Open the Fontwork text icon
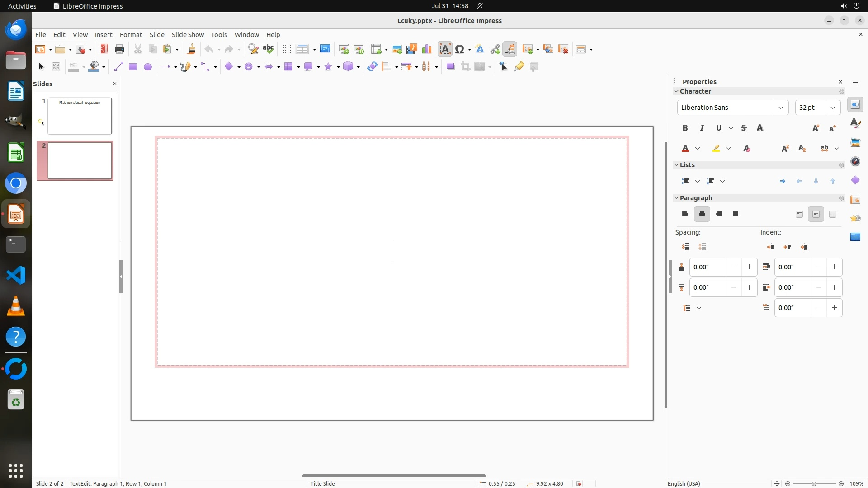This screenshot has width=868, height=488. pyautogui.click(x=480, y=49)
